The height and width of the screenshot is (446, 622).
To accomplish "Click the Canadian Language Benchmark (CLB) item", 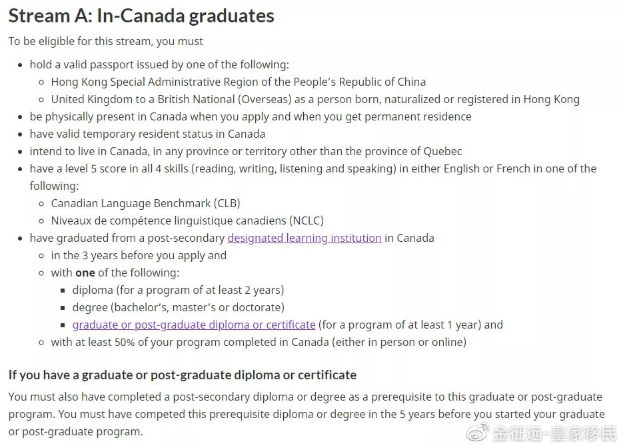I will [146, 203].
